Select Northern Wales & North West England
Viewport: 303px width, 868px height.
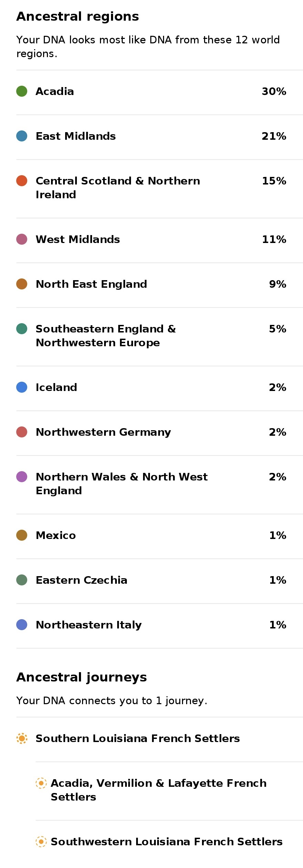coord(160,485)
